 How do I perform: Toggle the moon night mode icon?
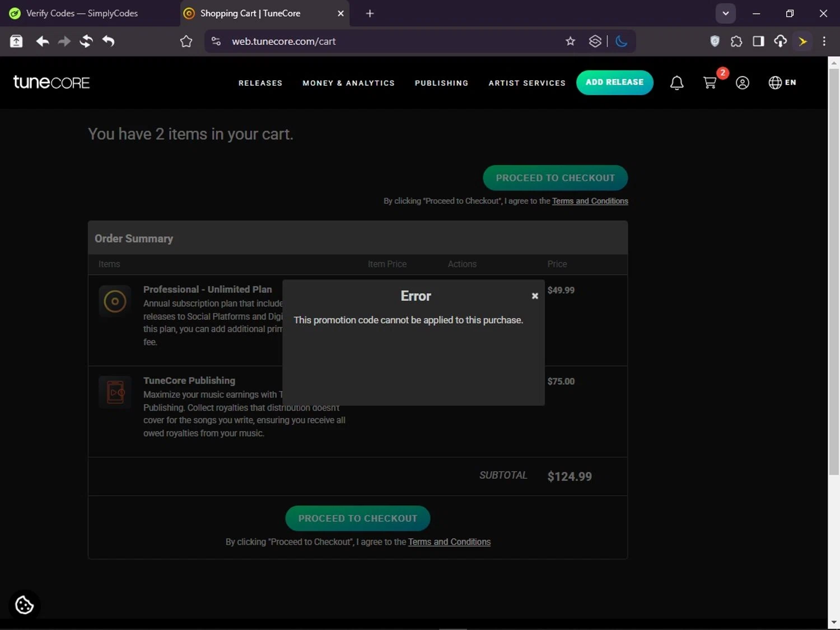[x=621, y=41]
